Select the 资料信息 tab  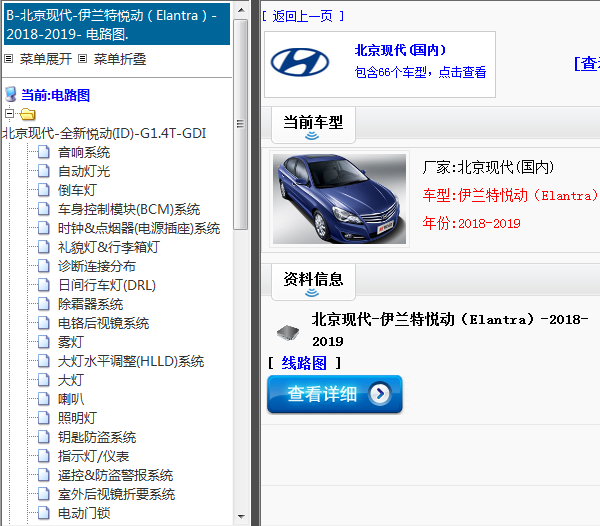pos(313,282)
